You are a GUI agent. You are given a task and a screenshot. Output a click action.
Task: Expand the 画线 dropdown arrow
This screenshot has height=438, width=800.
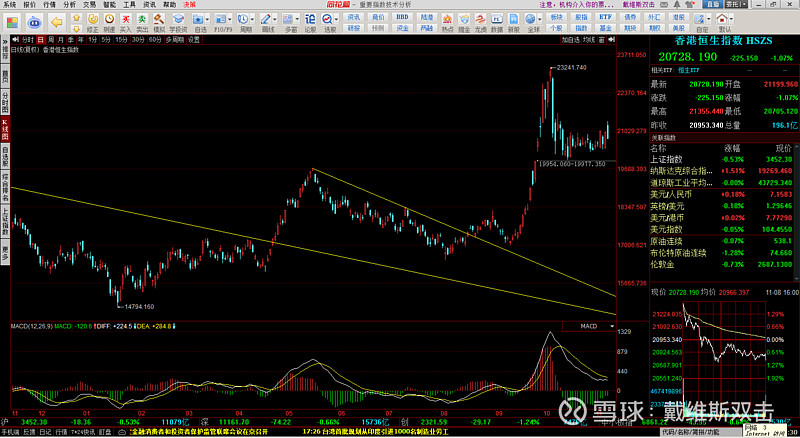point(275,19)
